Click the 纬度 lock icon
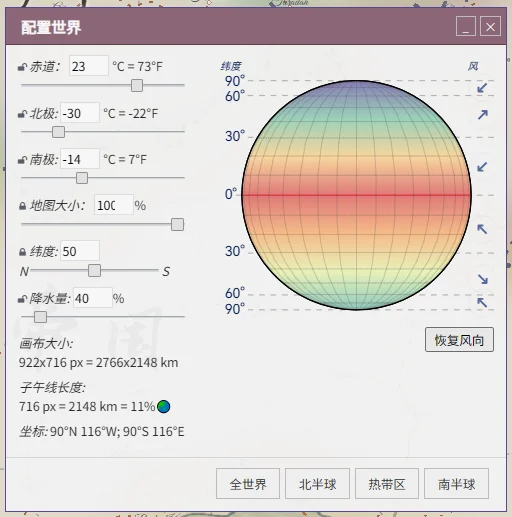This screenshot has width=512, height=517. click(x=22, y=252)
